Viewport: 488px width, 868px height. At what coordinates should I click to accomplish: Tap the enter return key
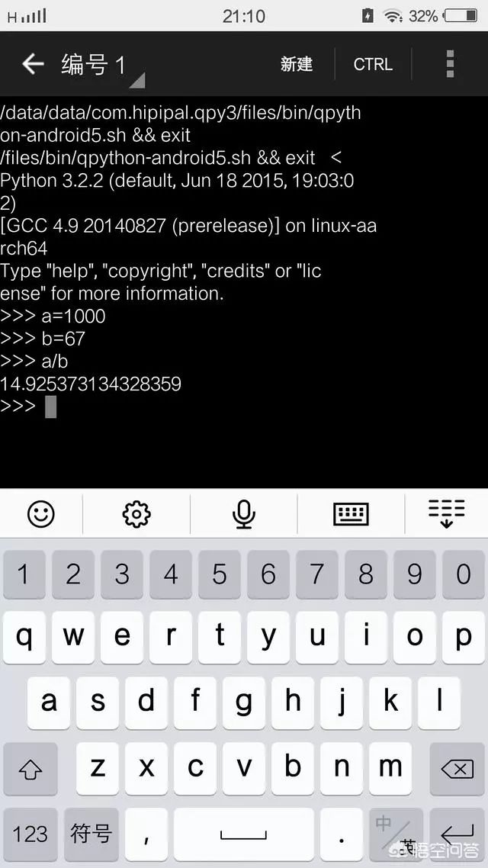coord(457,834)
